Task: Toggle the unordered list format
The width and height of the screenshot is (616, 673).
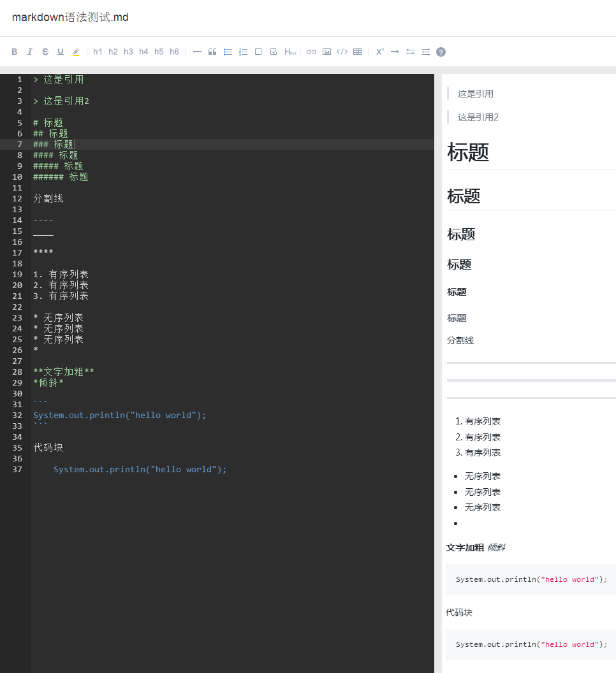Action: [228, 52]
